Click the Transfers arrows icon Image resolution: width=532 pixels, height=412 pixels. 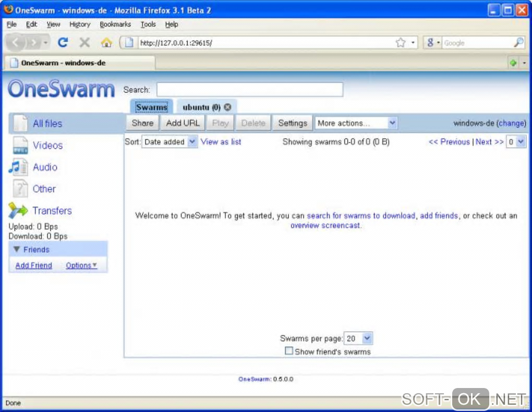click(18, 210)
